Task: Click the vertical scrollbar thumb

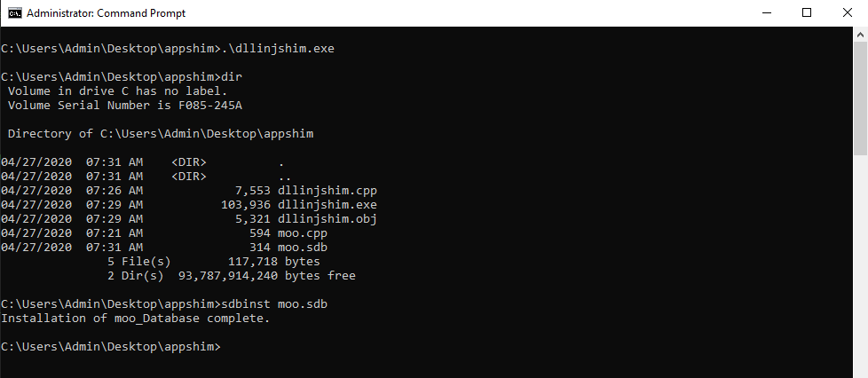Action: [x=860, y=98]
